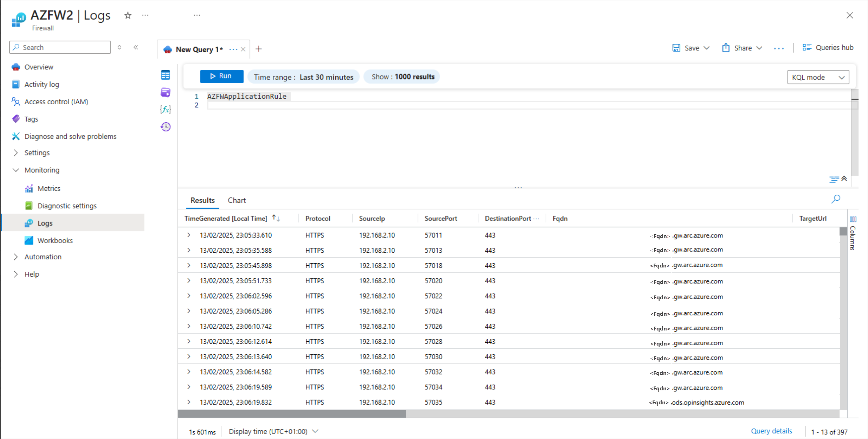
Task: Click the Protocol column header
Action: (318, 218)
